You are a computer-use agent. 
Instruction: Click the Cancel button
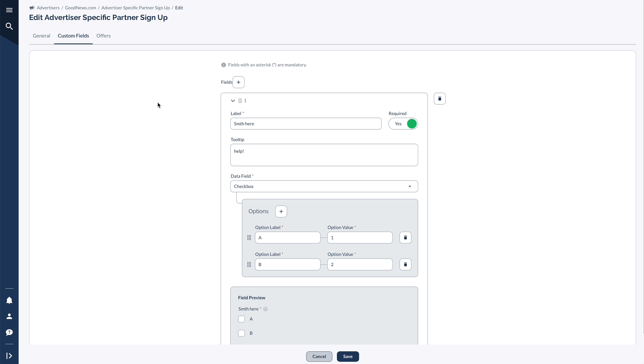319,357
